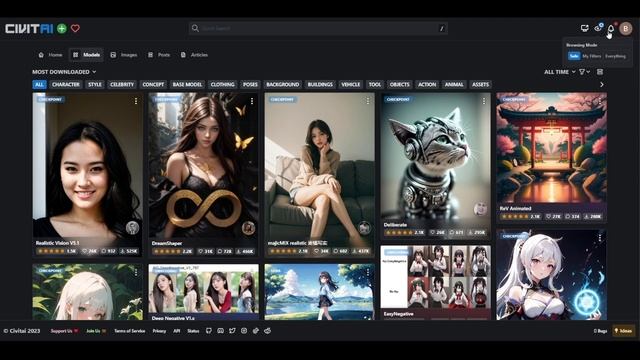Image resolution: width=640 pixels, height=360 pixels.
Task: Filter by TOOL category
Action: tap(375, 84)
